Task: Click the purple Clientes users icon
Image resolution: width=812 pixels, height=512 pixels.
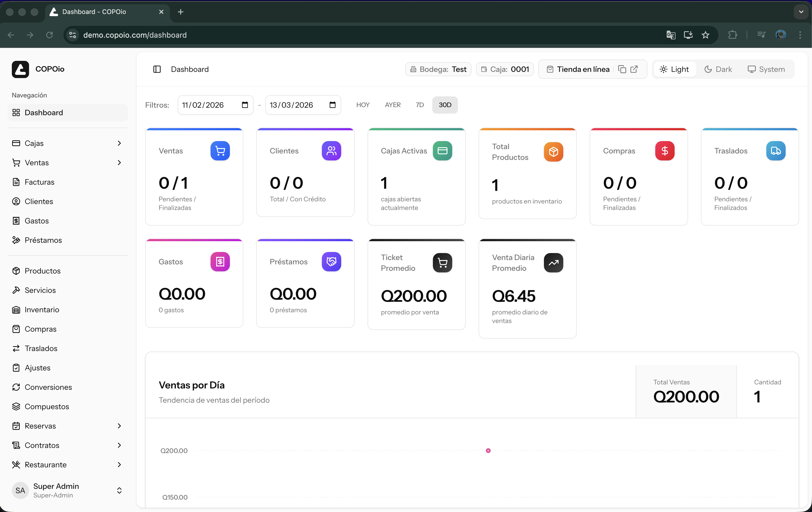Action: [x=331, y=151]
